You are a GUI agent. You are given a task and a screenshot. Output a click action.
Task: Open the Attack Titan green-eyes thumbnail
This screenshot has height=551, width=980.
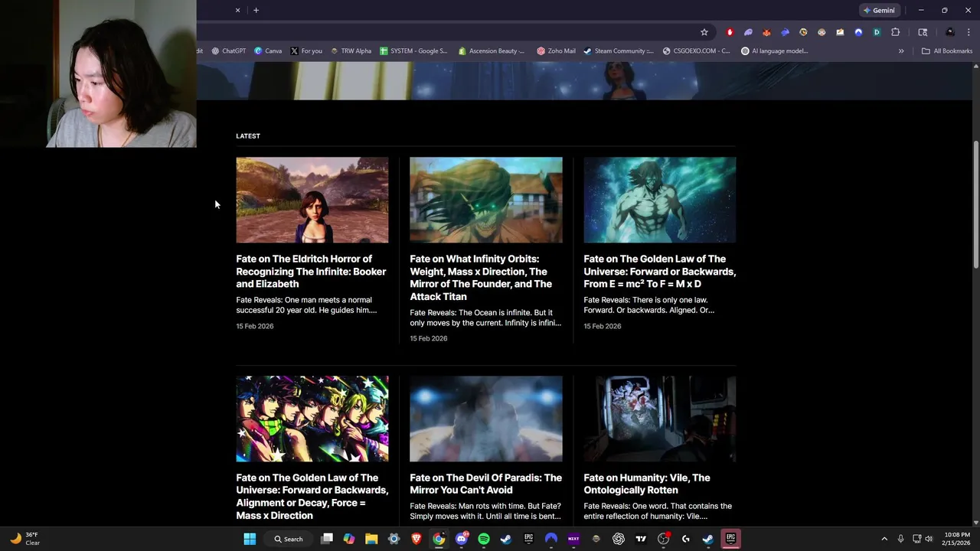tap(486, 201)
